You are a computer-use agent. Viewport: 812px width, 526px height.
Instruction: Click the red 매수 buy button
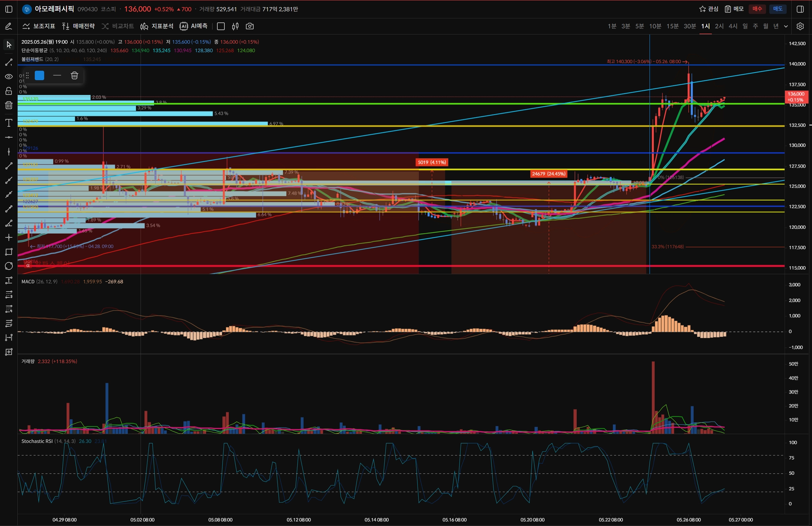(757, 9)
